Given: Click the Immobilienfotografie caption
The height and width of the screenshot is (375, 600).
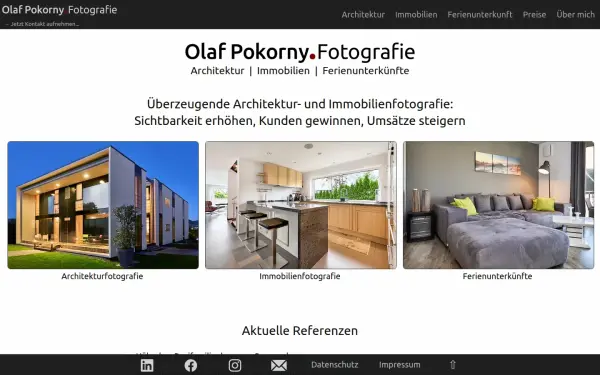Looking at the screenshot, I should point(300,276).
